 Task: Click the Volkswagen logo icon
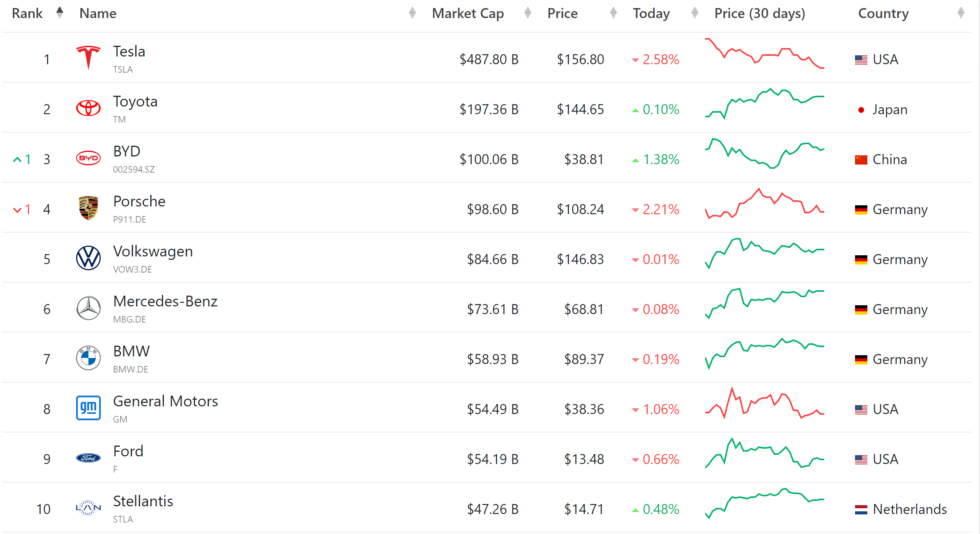[88, 258]
